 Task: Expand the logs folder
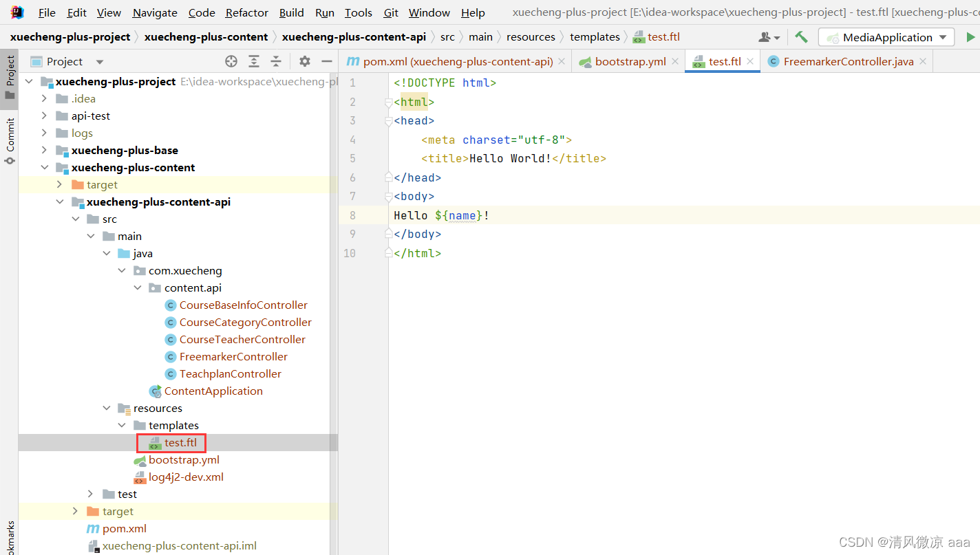point(45,133)
